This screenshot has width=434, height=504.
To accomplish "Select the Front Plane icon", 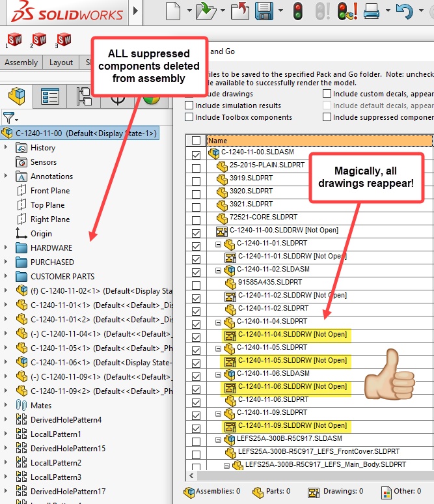I will coord(21,191).
